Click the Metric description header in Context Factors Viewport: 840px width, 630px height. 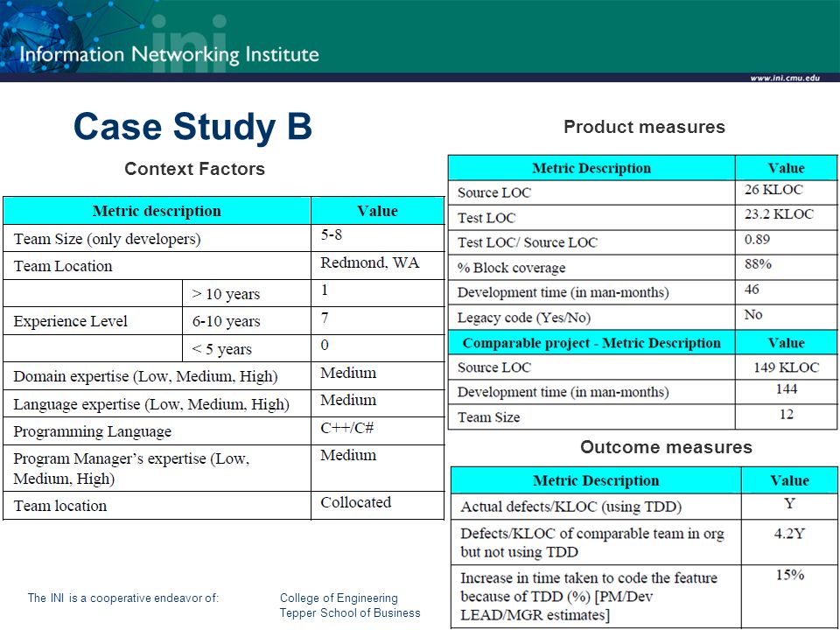157,211
